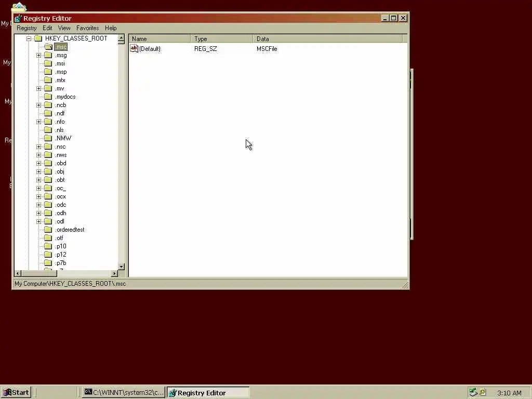Expand the .odl key
This screenshot has height=399, width=532.
[x=38, y=221]
